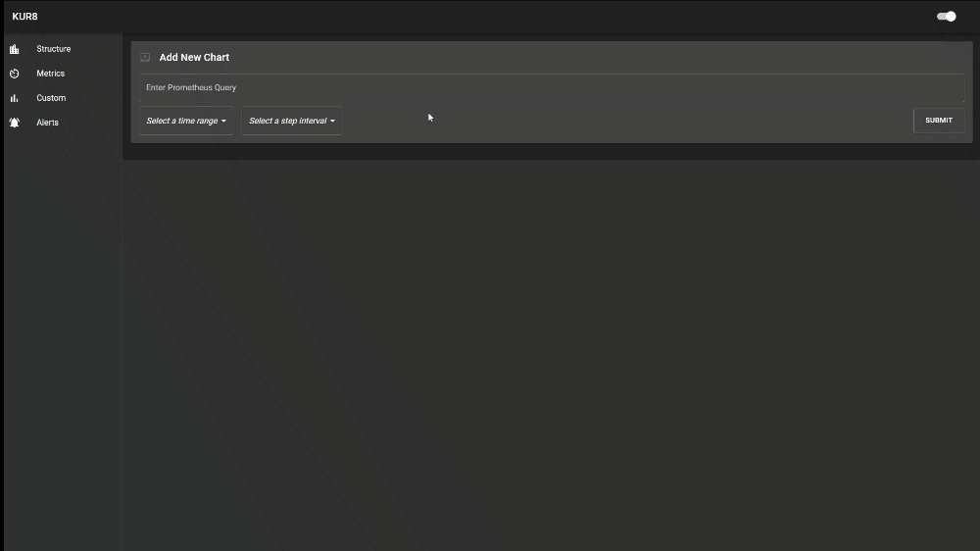Image resolution: width=980 pixels, height=551 pixels.
Task: Click the KUR8 app title
Action: (25, 17)
